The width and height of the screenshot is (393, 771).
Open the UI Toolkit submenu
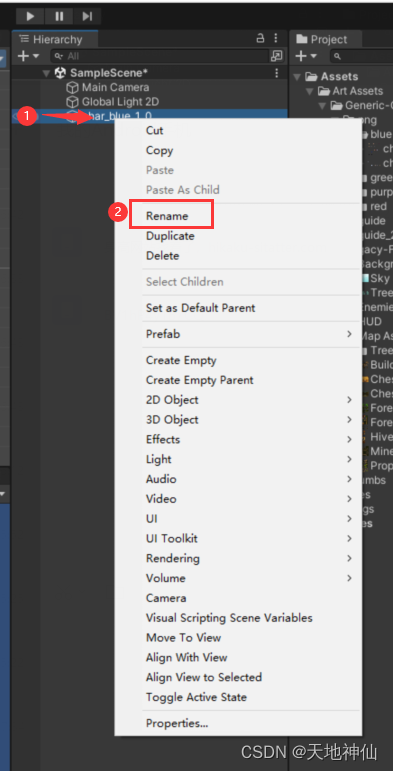(x=238, y=538)
